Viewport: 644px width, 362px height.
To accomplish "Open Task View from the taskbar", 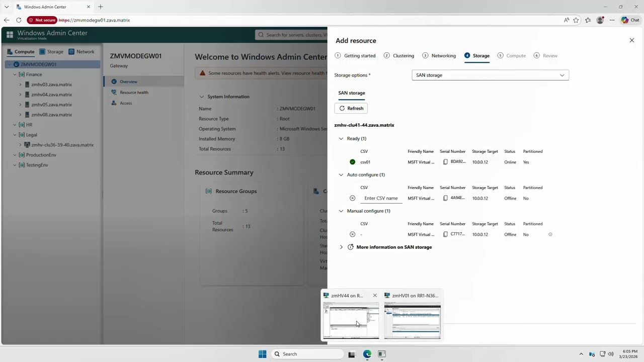I will tap(352, 354).
